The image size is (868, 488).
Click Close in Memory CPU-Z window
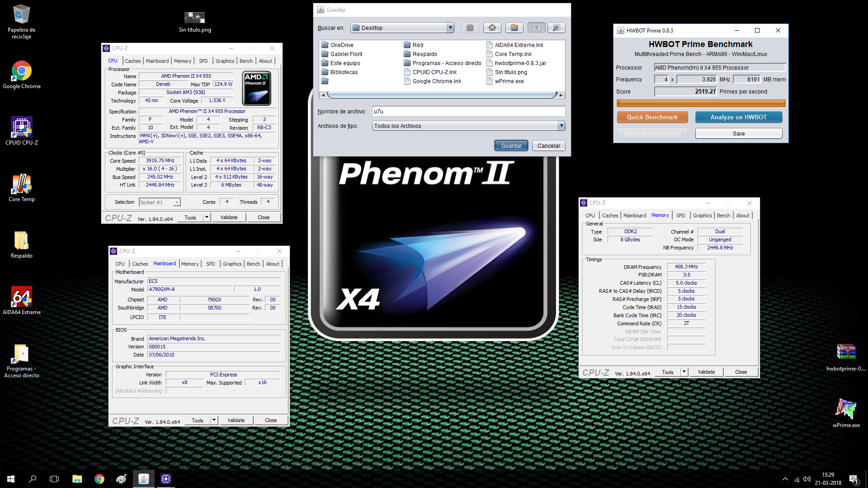(x=741, y=372)
